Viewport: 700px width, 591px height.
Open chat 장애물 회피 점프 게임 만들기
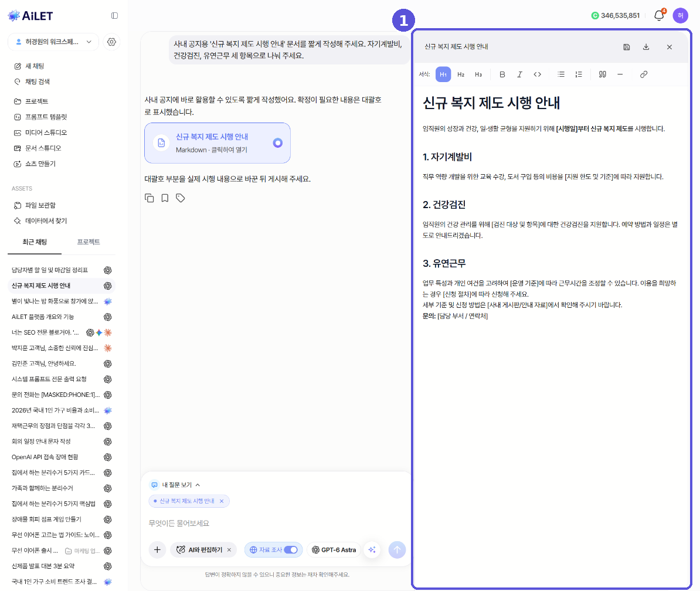tap(62, 519)
